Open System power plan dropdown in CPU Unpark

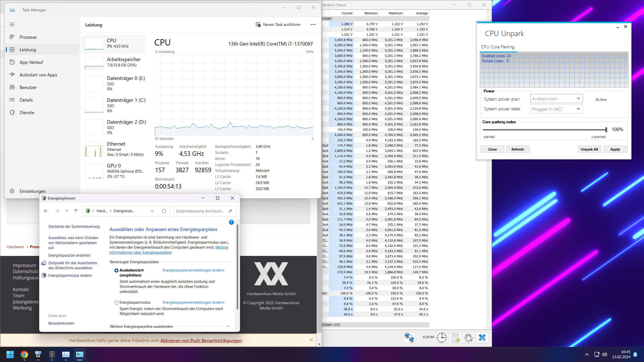[x=556, y=99]
